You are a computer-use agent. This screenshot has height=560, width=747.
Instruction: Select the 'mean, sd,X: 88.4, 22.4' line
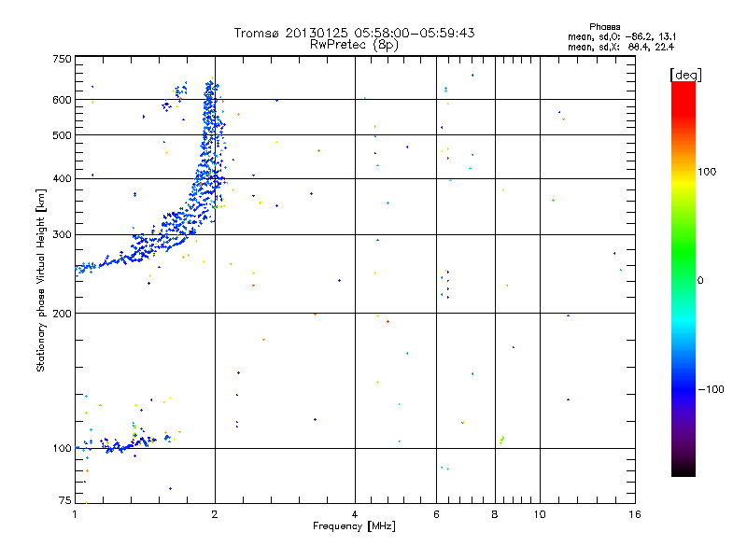click(x=621, y=47)
